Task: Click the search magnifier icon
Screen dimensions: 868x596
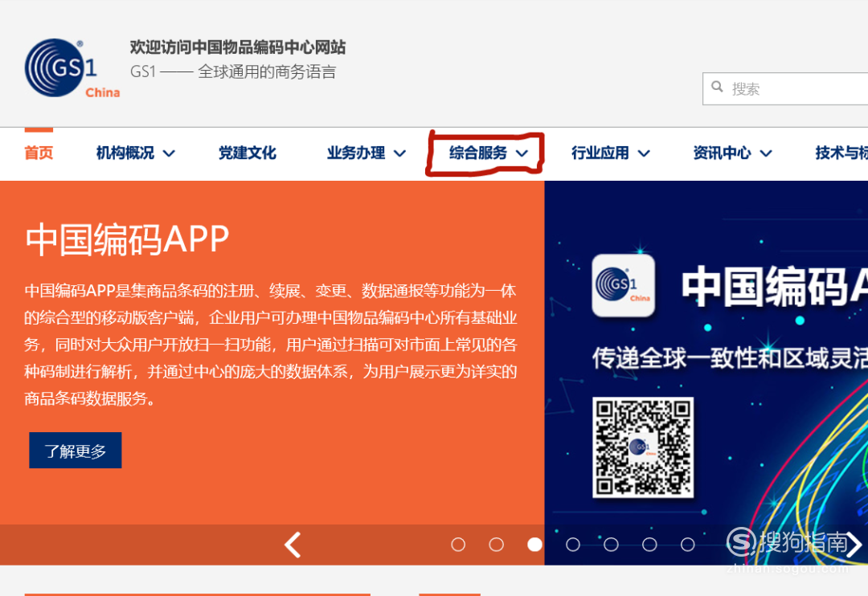Action: pyautogui.click(x=717, y=87)
